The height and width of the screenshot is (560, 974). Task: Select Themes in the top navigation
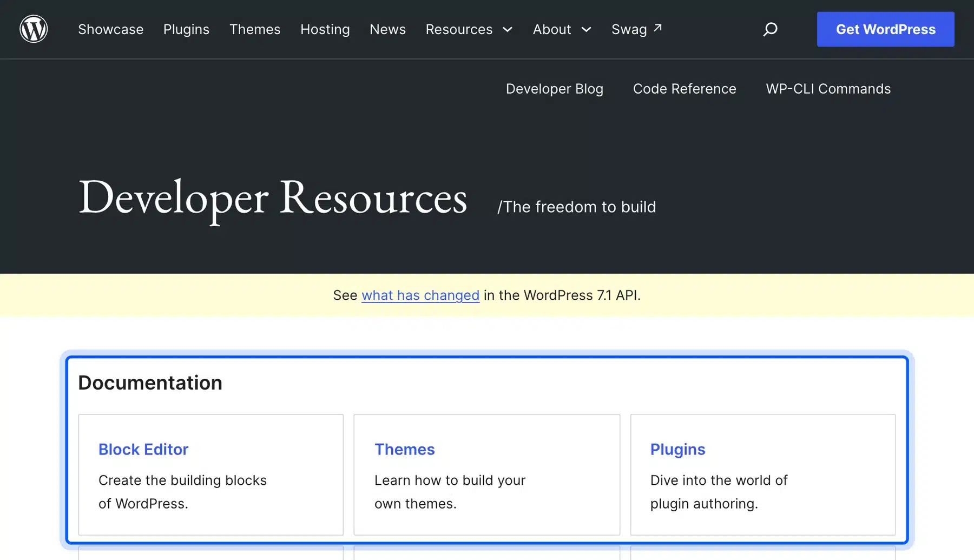(255, 29)
